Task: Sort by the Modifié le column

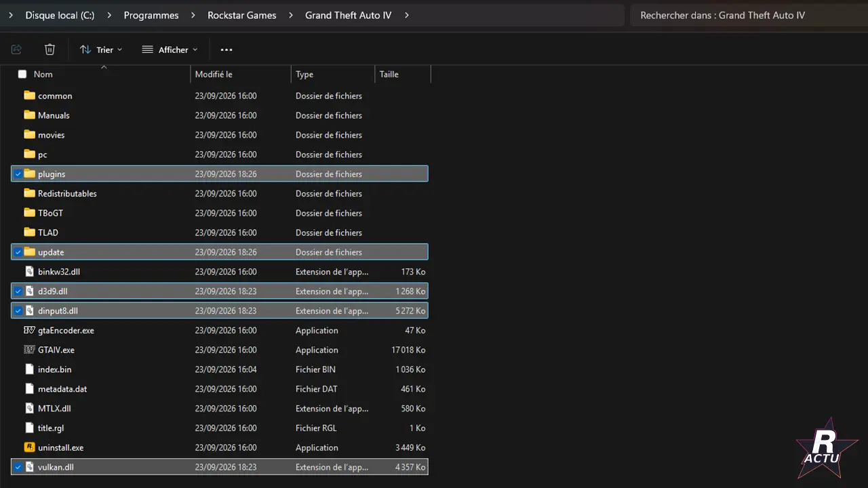Action: pyautogui.click(x=214, y=74)
